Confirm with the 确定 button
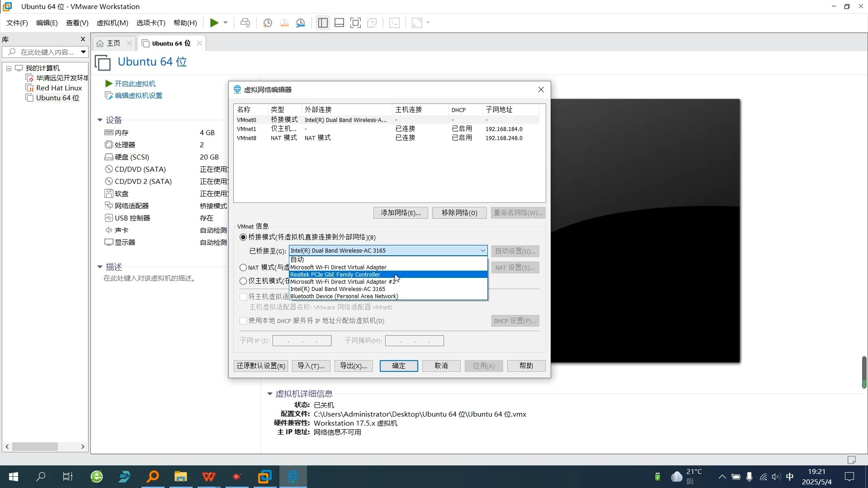 tap(399, 366)
